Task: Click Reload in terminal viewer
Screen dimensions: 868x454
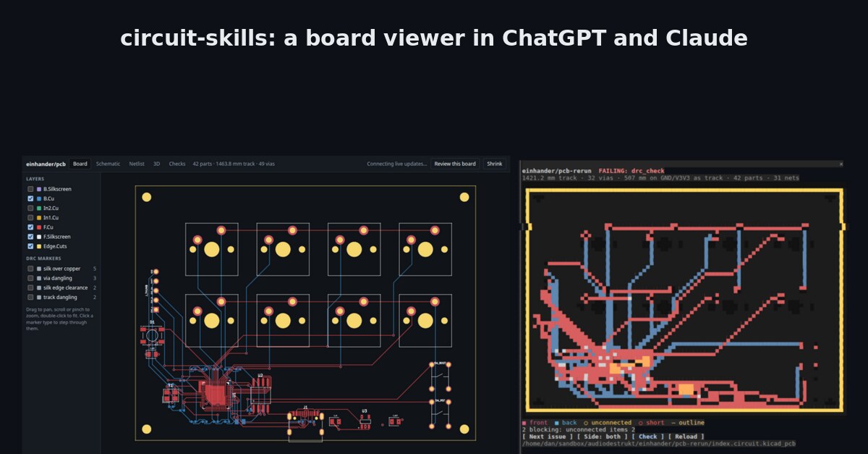Action: coord(686,437)
